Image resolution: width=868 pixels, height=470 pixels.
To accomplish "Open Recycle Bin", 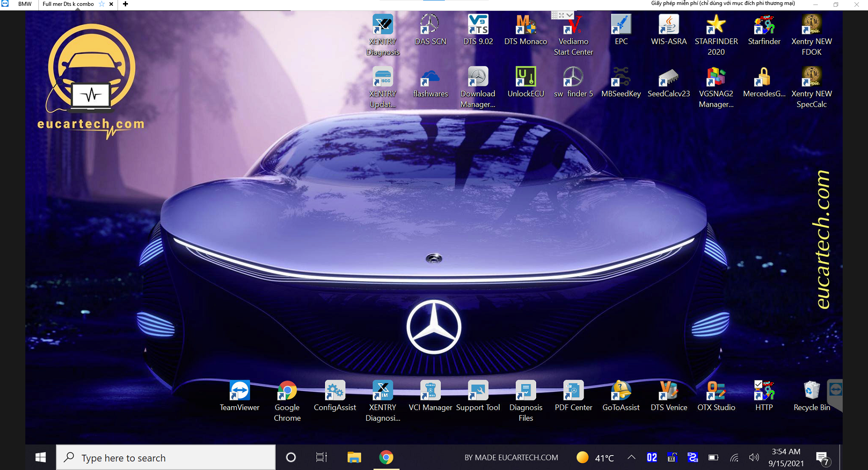I will pyautogui.click(x=811, y=396).
